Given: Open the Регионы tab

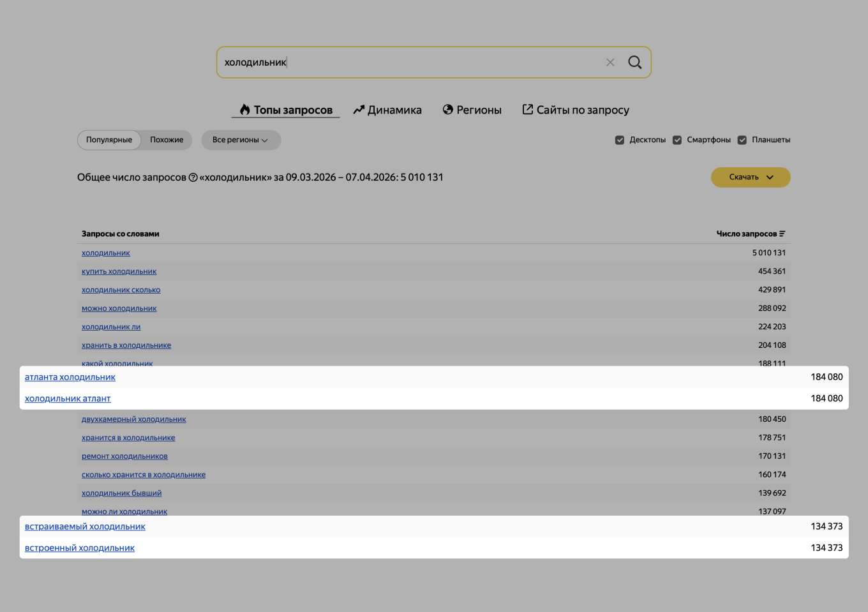Looking at the screenshot, I should [472, 110].
